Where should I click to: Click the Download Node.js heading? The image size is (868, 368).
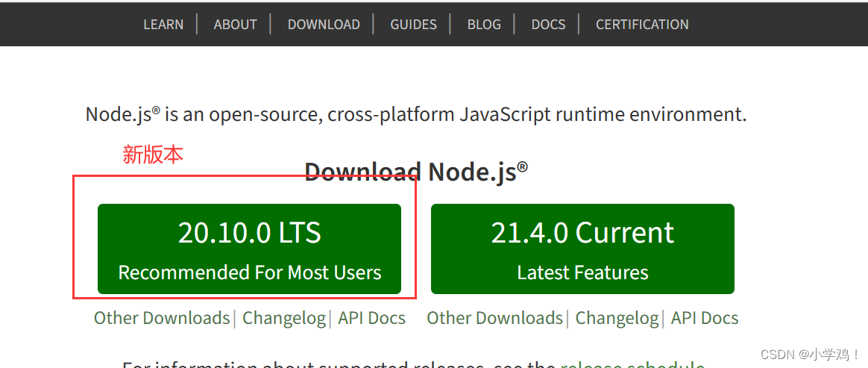(x=416, y=171)
